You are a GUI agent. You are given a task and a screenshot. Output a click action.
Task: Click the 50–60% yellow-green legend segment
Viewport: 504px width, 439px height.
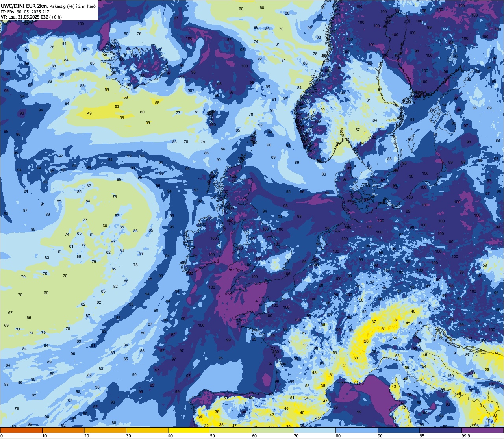231,430
